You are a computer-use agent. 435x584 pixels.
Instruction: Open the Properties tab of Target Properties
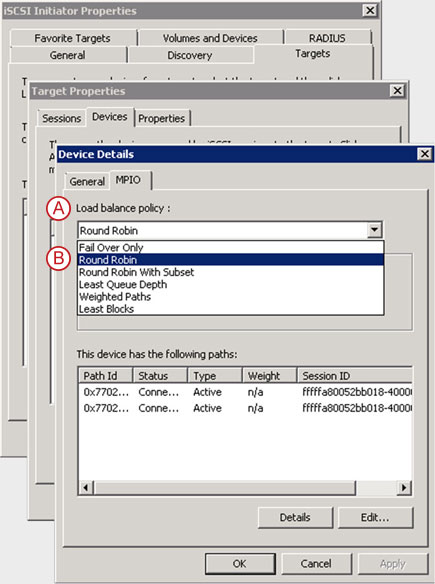click(x=162, y=118)
